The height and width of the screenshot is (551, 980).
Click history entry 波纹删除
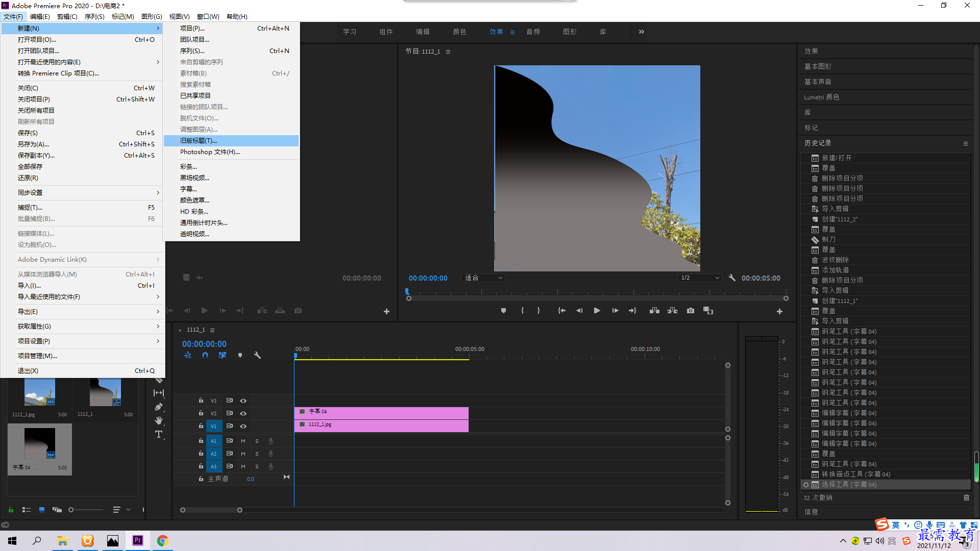click(x=886, y=260)
